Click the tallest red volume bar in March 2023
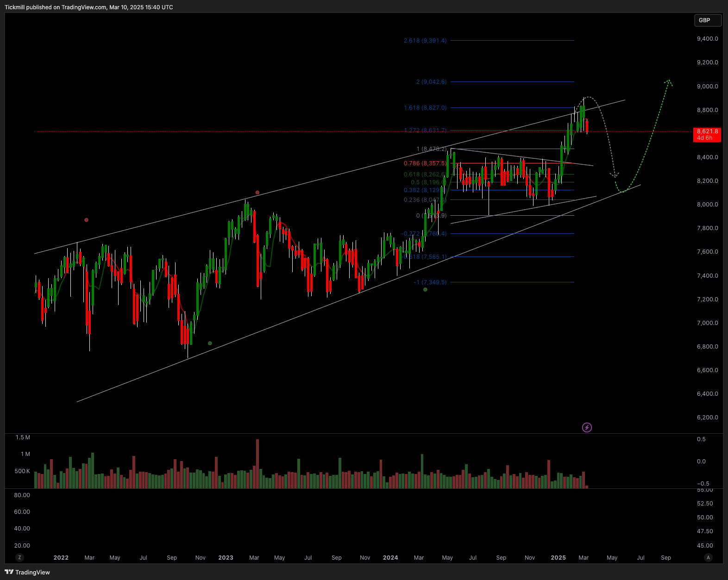The image size is (728, 580). click(257, 464)
